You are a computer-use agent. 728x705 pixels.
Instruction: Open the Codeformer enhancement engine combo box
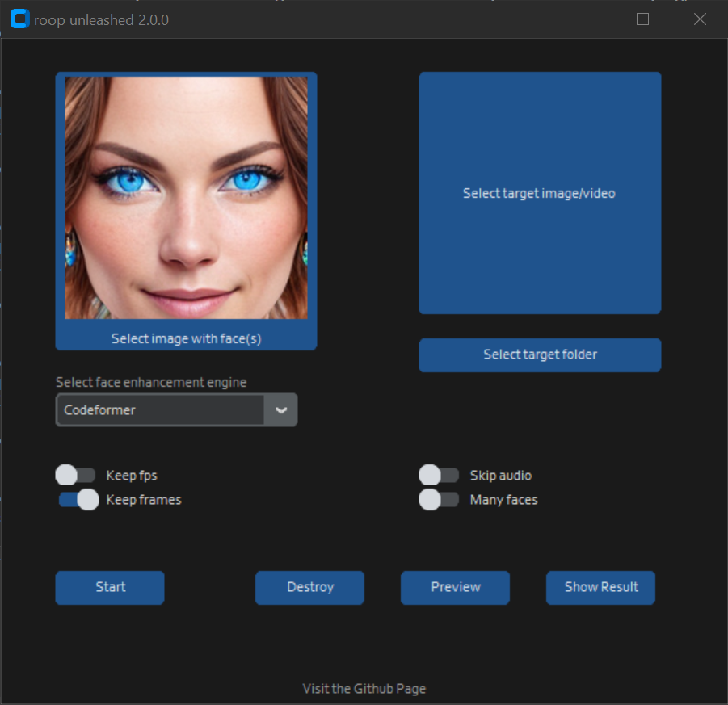[x=160, y=410]
